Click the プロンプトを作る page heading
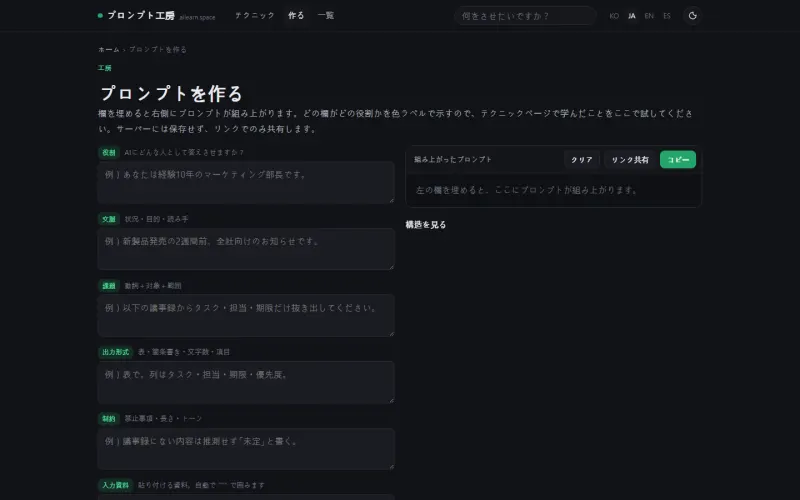Screen dimensions: 800x500 (x=171, y=93)
